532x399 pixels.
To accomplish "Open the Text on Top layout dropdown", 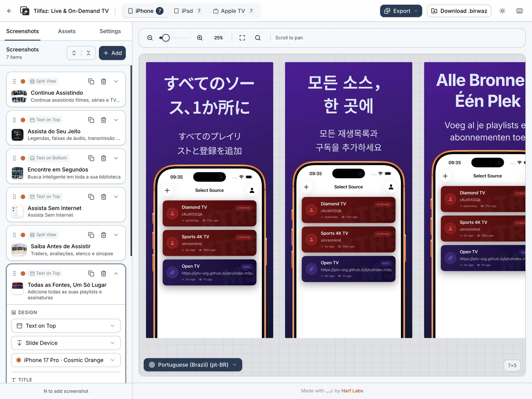I will (x=66, y=326).
